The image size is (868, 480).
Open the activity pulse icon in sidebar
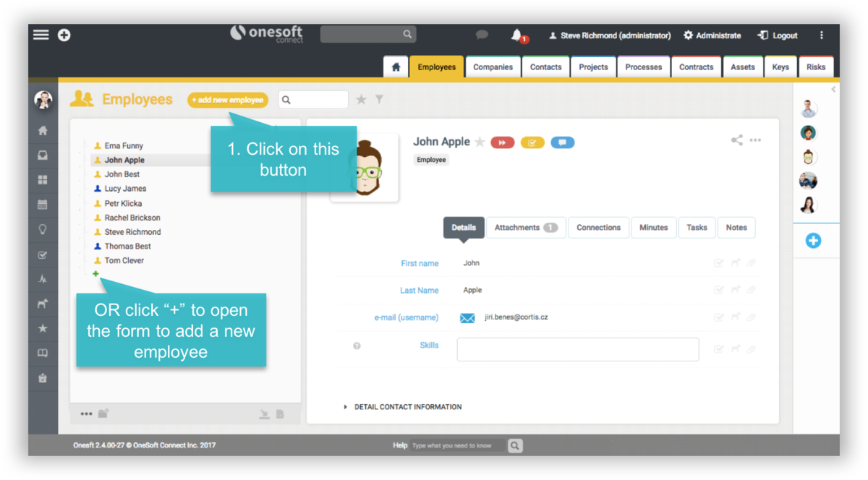[43, 279]
